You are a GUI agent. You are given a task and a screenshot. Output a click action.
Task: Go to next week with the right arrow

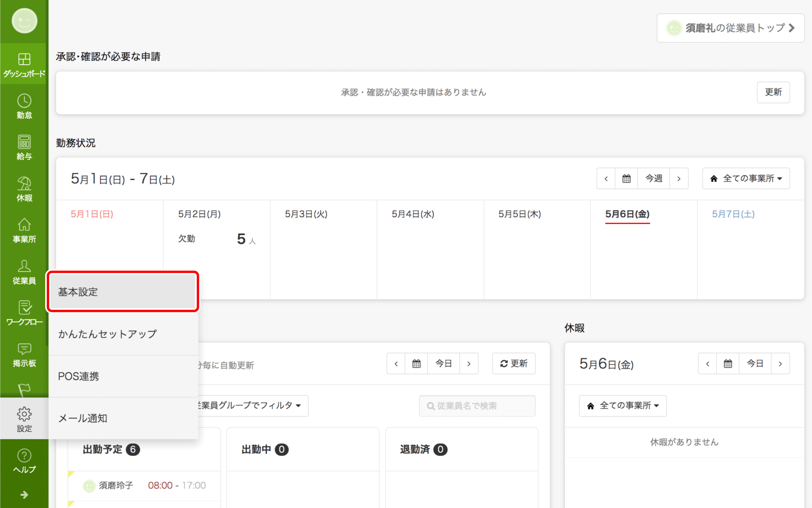click(x=679, y=178)
